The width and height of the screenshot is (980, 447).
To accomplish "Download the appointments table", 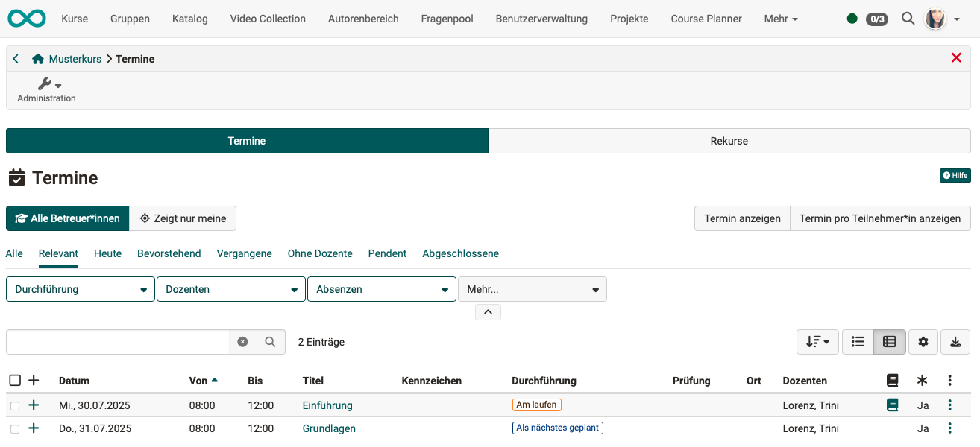I will (x=955, y=341).
